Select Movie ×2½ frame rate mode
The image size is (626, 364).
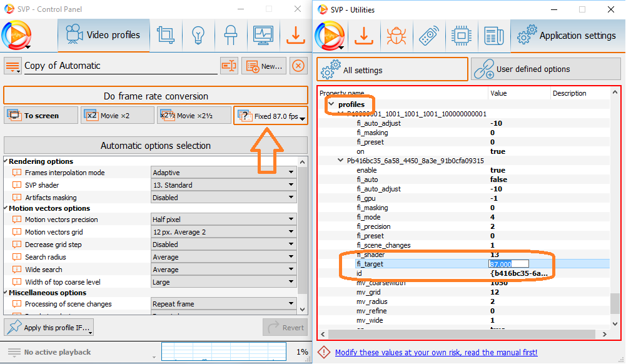[x=194, y=115]
